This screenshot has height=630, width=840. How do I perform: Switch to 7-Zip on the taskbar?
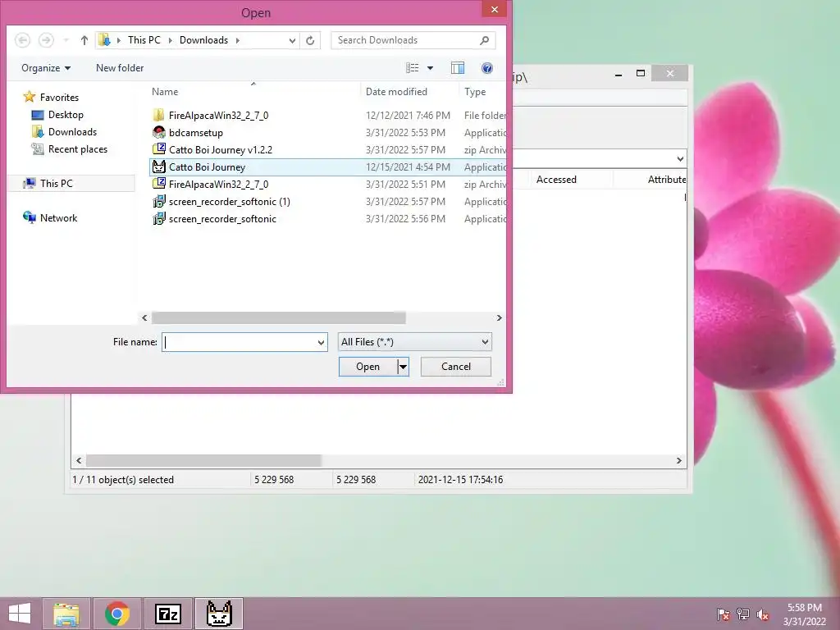click(x=167, y=614)
